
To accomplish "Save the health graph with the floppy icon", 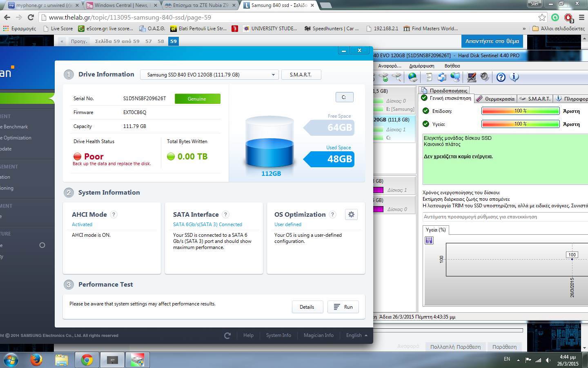I will click(429, 240).
